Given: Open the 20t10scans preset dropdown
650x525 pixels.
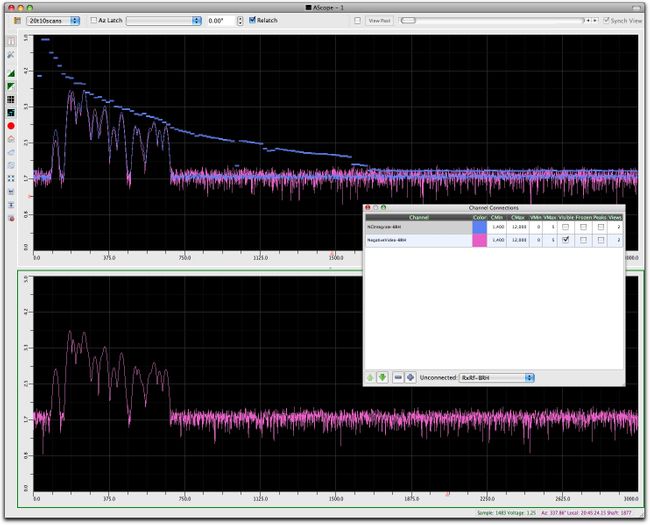Looking at the screenshot, I should pos(53,20).
